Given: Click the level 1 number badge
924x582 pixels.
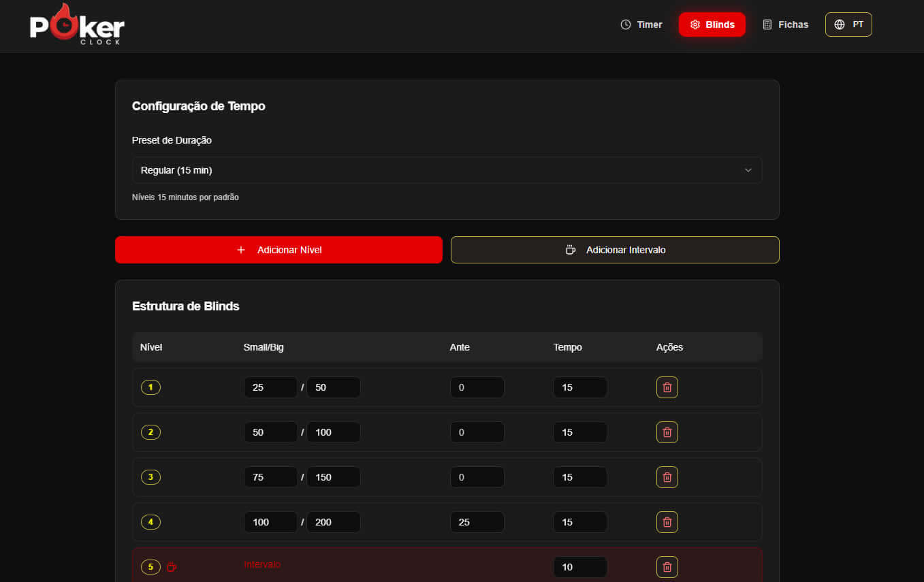Looking at the screenshot, I should pos(150,387).
